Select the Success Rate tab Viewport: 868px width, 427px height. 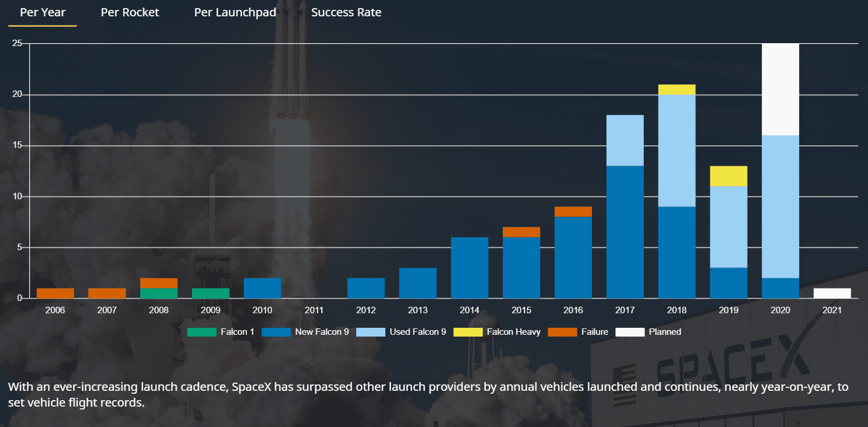pyautogui.click(x=346, y=12)
